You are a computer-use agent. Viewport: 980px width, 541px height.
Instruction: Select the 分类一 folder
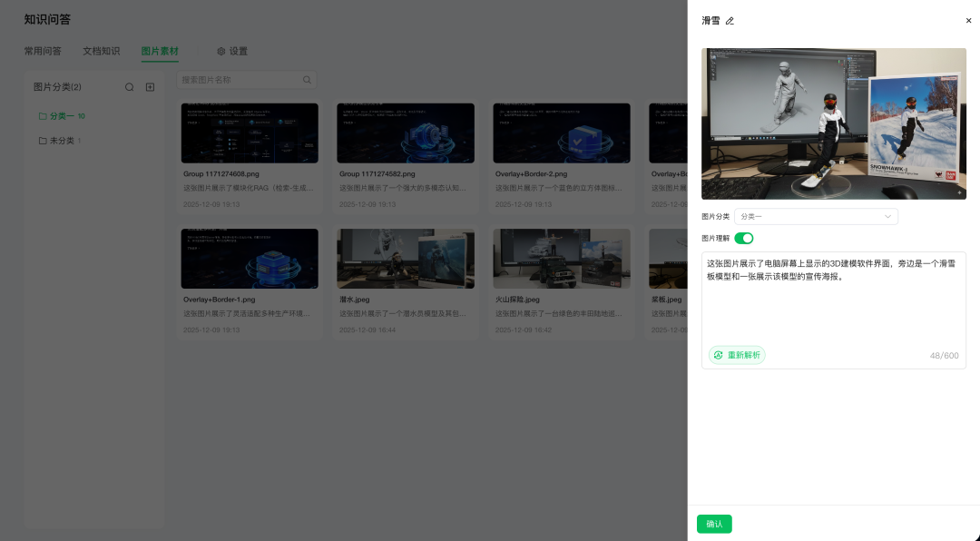[x=62, y=115]
